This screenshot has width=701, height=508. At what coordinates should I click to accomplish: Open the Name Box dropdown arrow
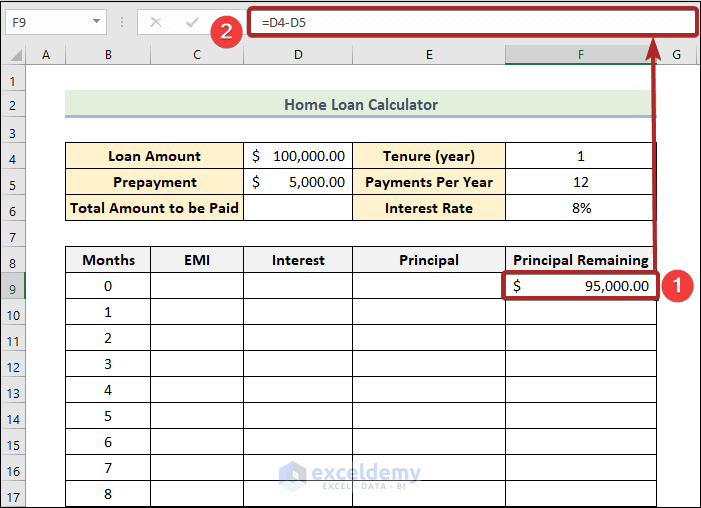(96, 21)
